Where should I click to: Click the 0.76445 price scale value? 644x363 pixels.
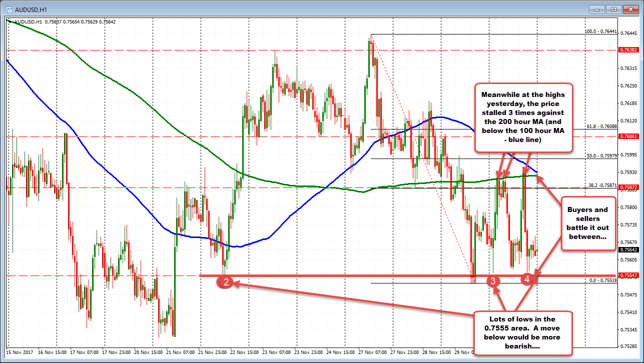(x=628, y=33)
